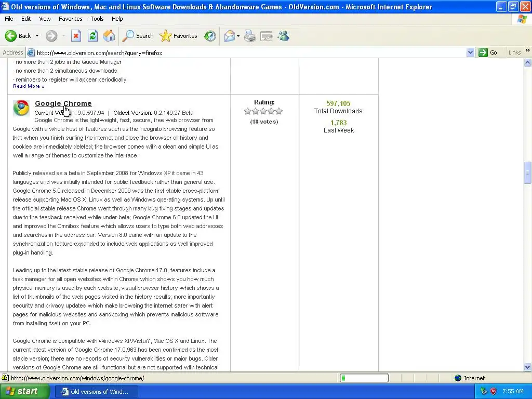Click the page icon in address bar
Image resolution: width=532 pixels, height=399 pixels.
pos(31,52)
